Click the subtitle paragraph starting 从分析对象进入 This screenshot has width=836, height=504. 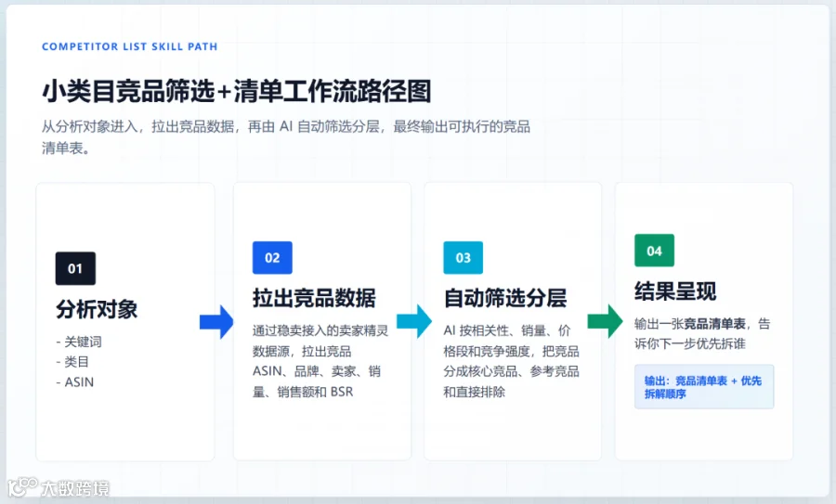pos(286,137)
